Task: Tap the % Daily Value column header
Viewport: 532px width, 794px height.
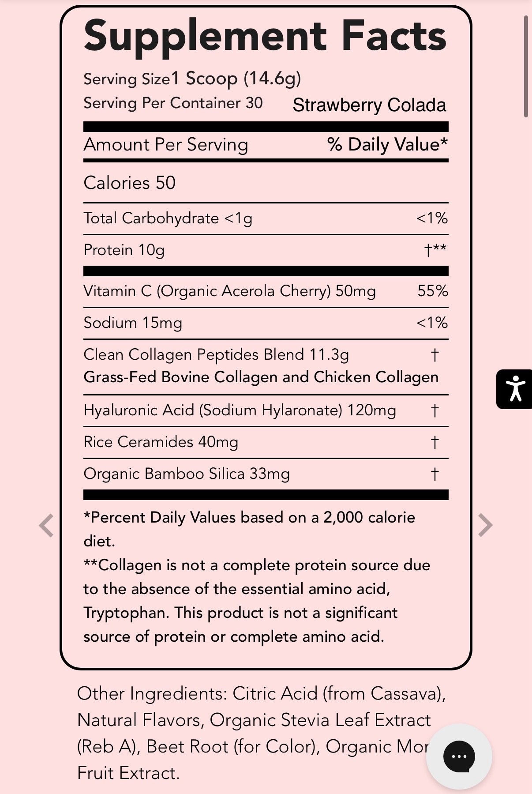Action: [x=387, y=144]
